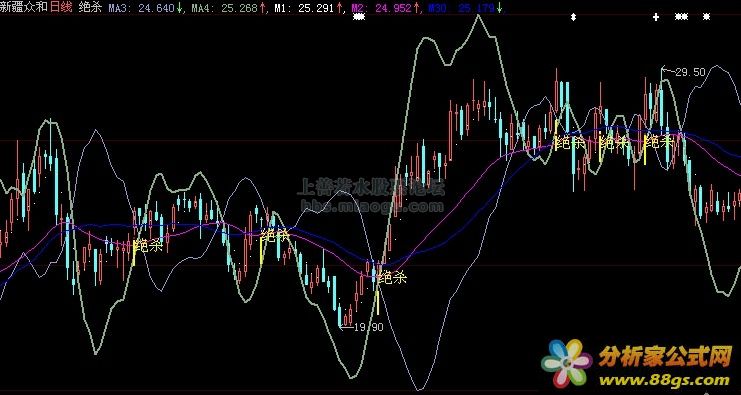741x395 pixels.
Task: Click the MA3 24.640 indicator value
Action: point(146,8)
